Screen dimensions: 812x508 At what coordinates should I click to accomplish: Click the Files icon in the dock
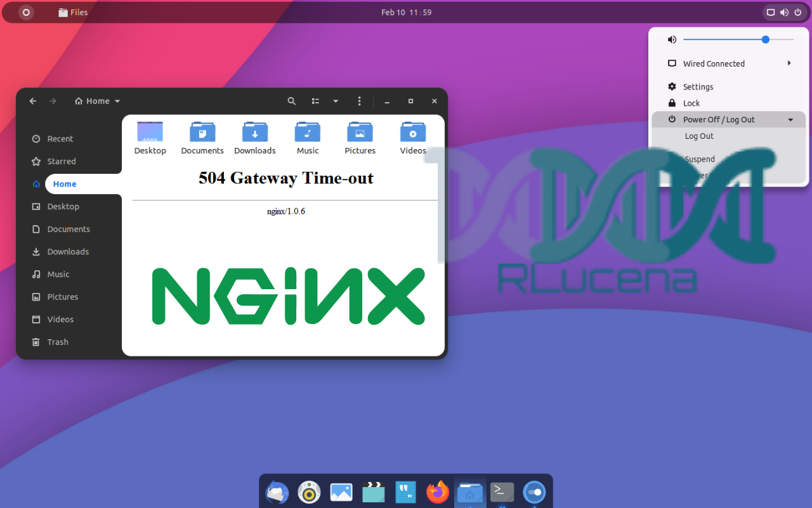pos(470,492)
